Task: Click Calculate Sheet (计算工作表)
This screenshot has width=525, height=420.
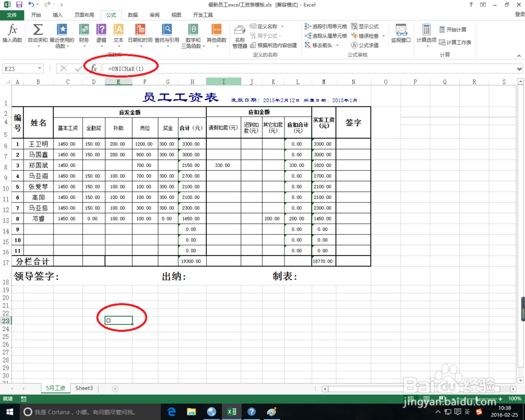Action: pyautogui.click(x=455, y=42)
